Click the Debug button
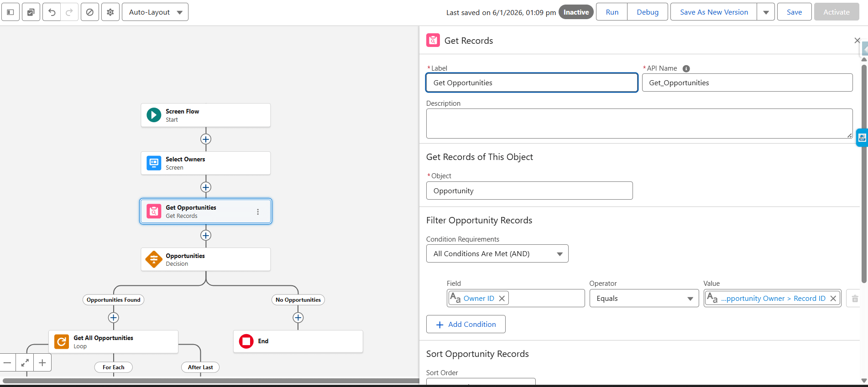Image resolution: width=868 pixels, height=387 pixels. pos(648,12)
